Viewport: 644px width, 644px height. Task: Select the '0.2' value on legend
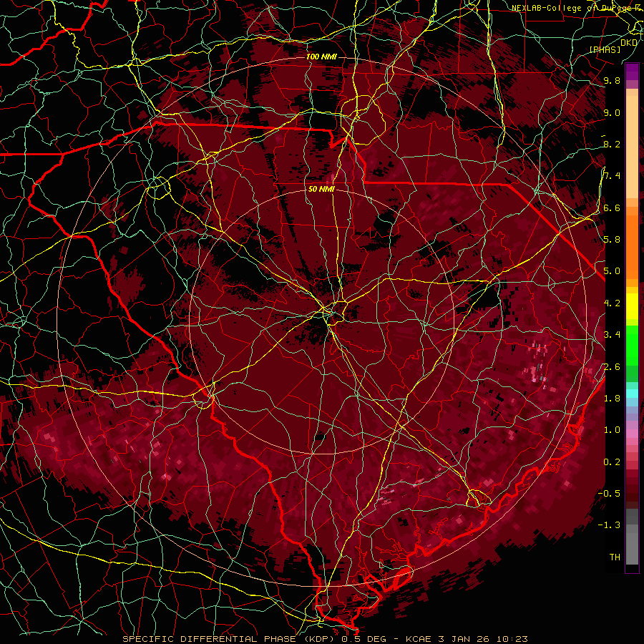612,462
